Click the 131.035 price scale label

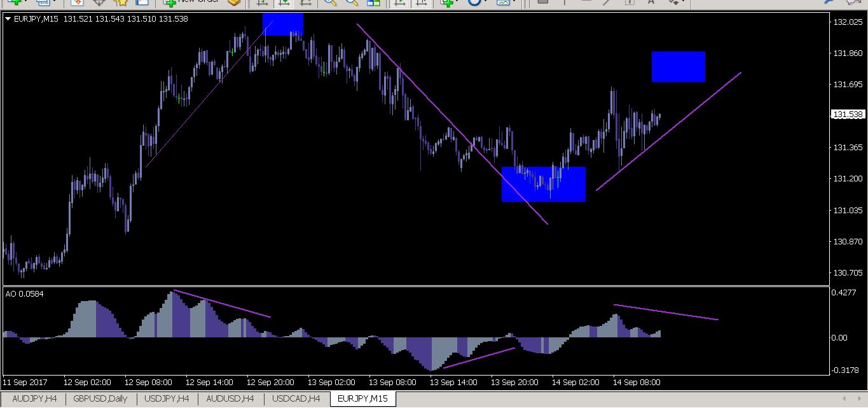848,211
